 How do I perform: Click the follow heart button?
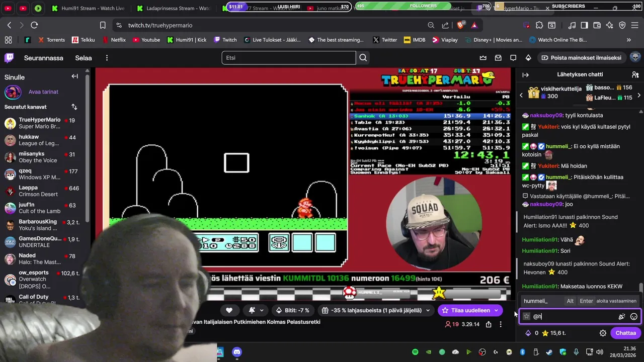(x=229, y=310)
